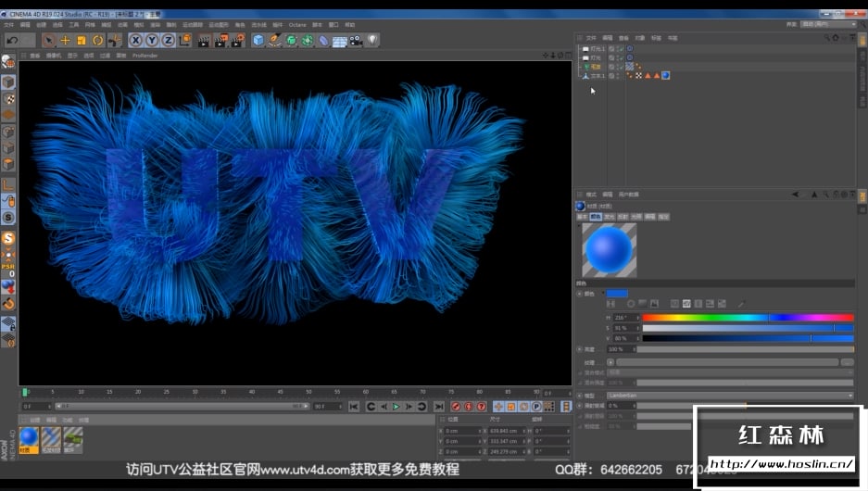Viewport: 868px width, 491px height.
Task: Click the Saturation slider
Action: click(748, 328)
